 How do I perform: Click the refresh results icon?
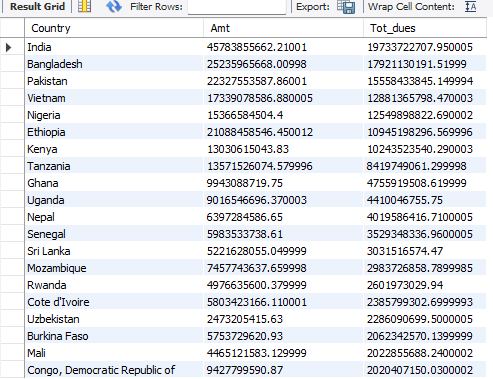pyautogui.click(x=114, y=6)
